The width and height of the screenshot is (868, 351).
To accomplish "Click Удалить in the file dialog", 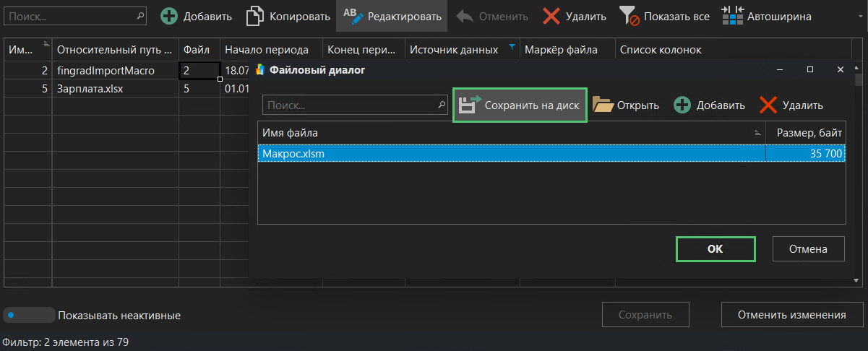I will coord(791,105).
